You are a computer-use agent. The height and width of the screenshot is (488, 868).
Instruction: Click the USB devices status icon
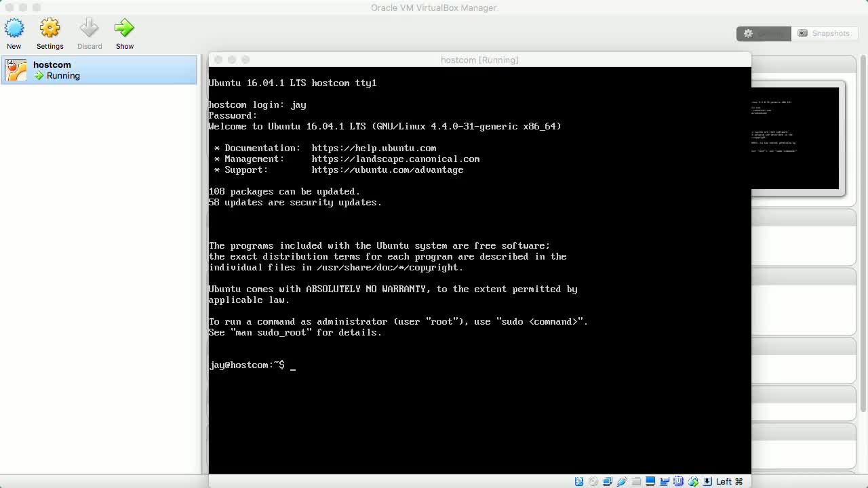tap(622, 481)
